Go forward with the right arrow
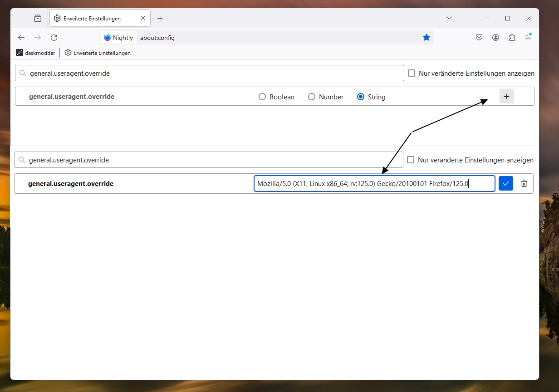 click(x=38, y=38)
